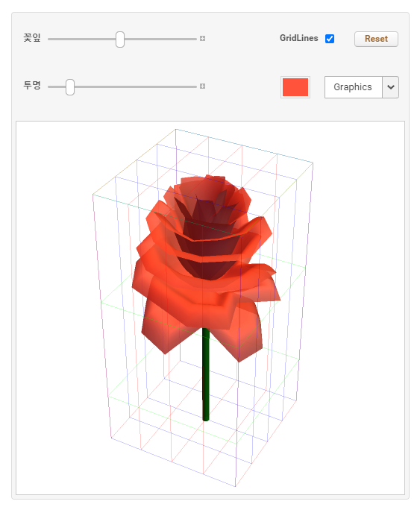
Task: Click the 꽃잎 slider track's right end
Action: 195,39
